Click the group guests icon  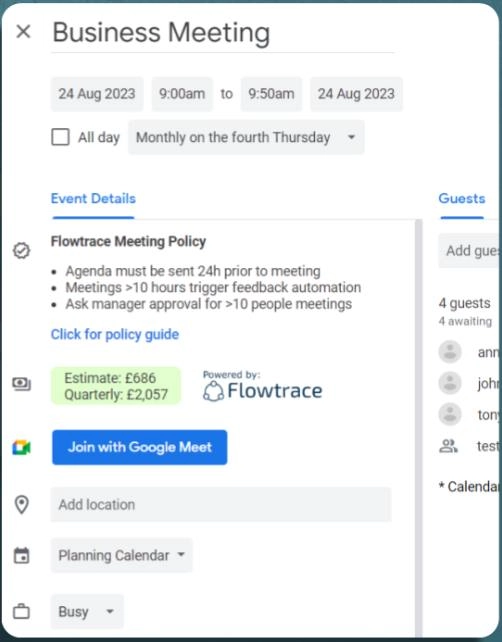448,446
